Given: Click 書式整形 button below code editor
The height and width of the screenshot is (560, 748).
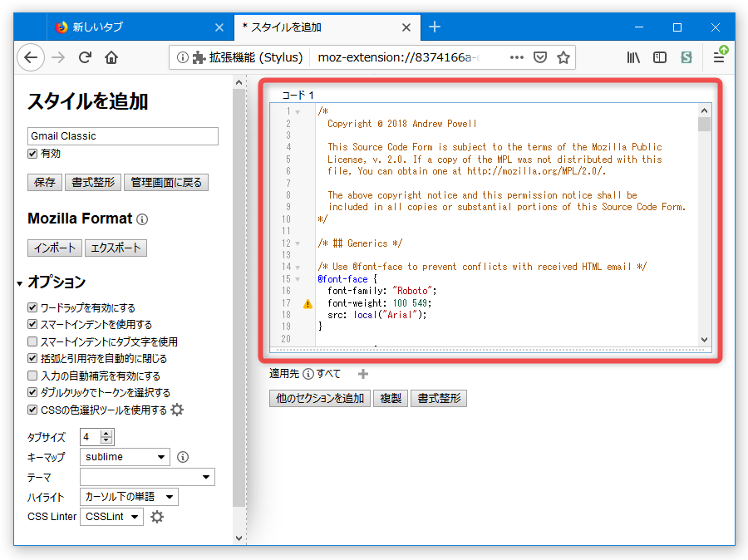Looking at the screenshot, I should (x=439, y=398).
